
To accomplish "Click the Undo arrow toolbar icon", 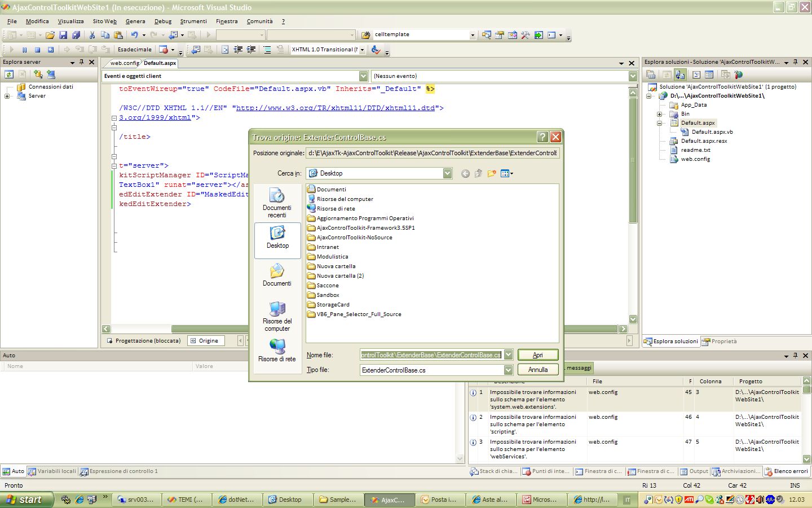I will [135, 35].
